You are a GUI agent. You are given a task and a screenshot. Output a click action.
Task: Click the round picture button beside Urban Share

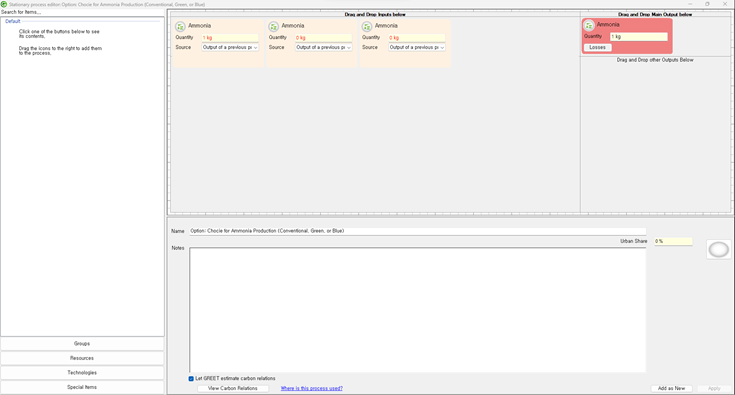tap(718, 250)
